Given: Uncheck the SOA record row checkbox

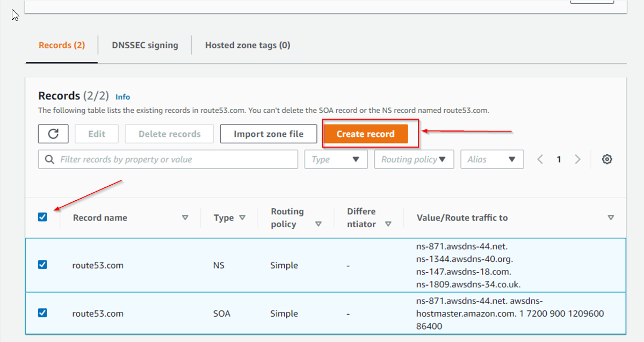Looking at the screenshot, I should click(43, 313).
